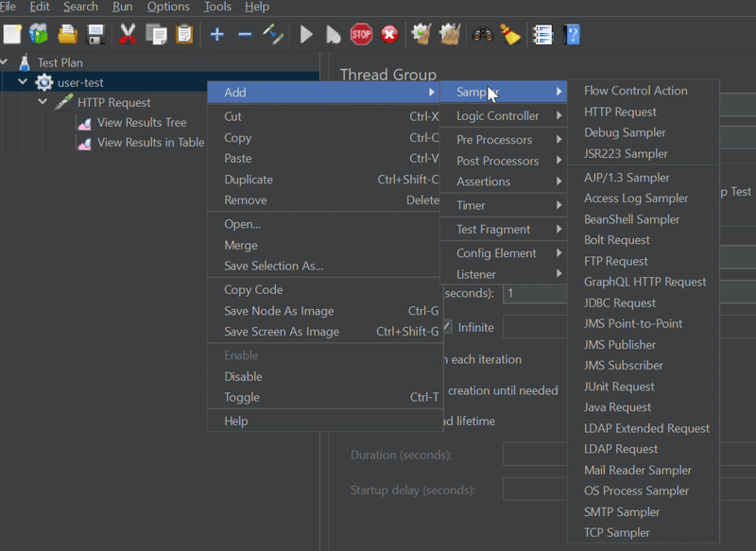
Task: Click the Clear All double-broom icon
Action: [450, 34]
